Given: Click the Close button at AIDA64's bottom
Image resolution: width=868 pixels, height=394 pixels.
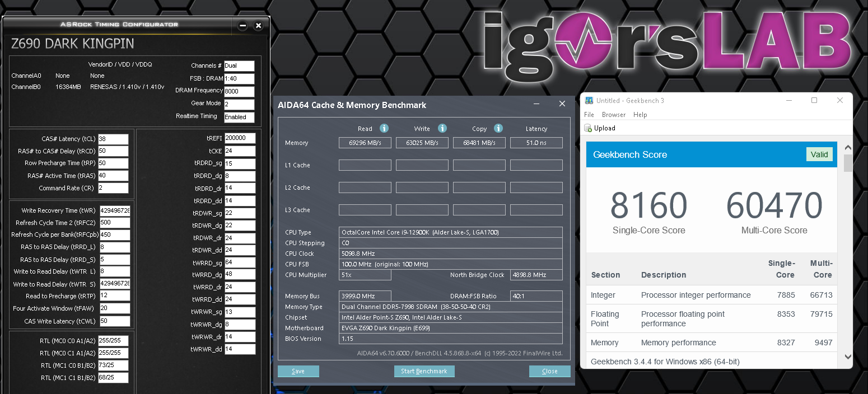Looking at the screenshot, I should (x=550, y=371).
